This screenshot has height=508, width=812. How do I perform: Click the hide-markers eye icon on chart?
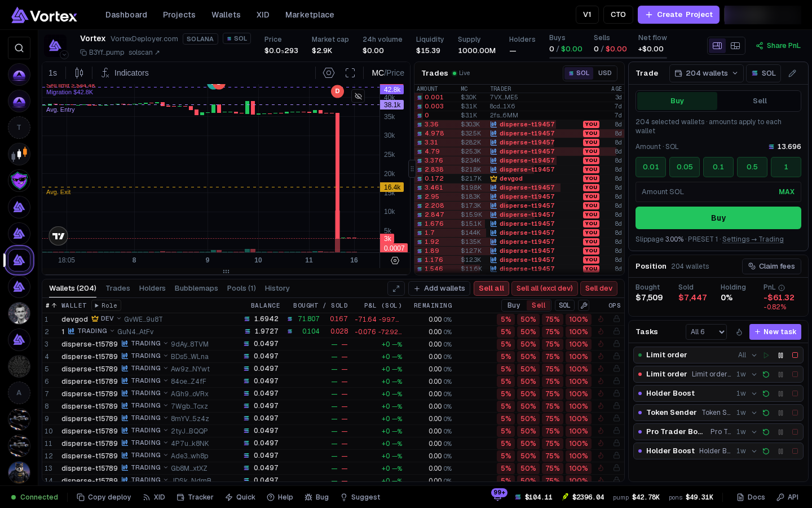tap(358, 96)
